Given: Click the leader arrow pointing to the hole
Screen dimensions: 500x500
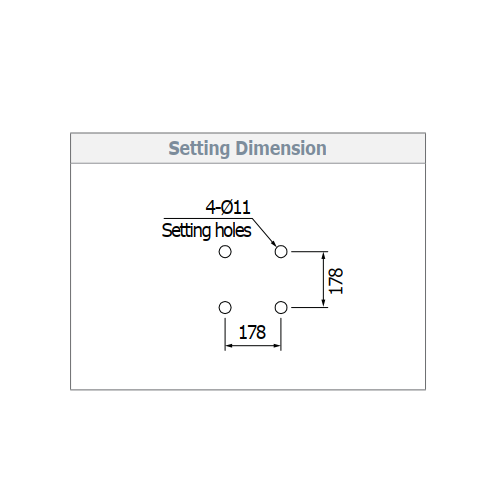Looking at the screenshot, I should [x=264, y=232].
